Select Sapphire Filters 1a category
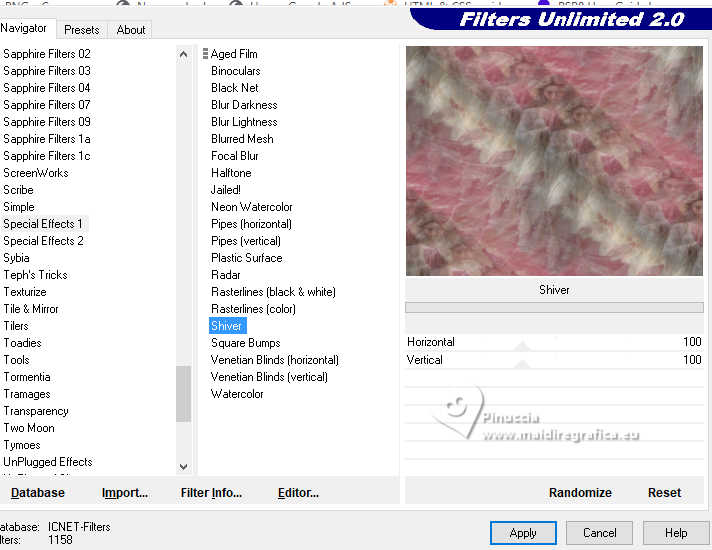Viewport: 712px width, 550px height. pyautogui.click(x=47, y=139)
